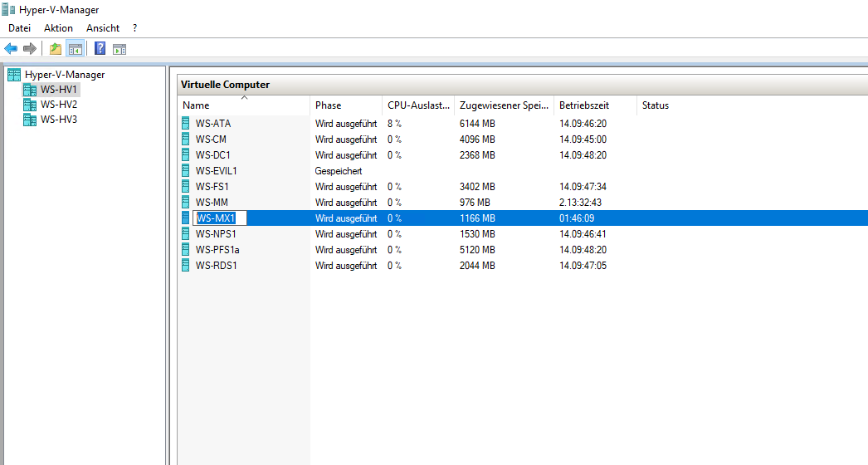The image size is (868, 465).
Task: Open the Aktion menu
Action: tap(58, 27)
